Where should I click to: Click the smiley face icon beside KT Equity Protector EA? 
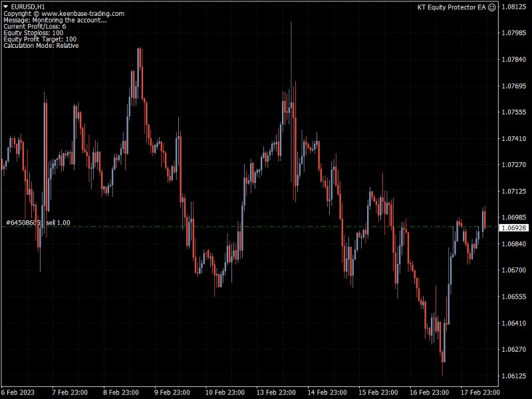(491, 7)
